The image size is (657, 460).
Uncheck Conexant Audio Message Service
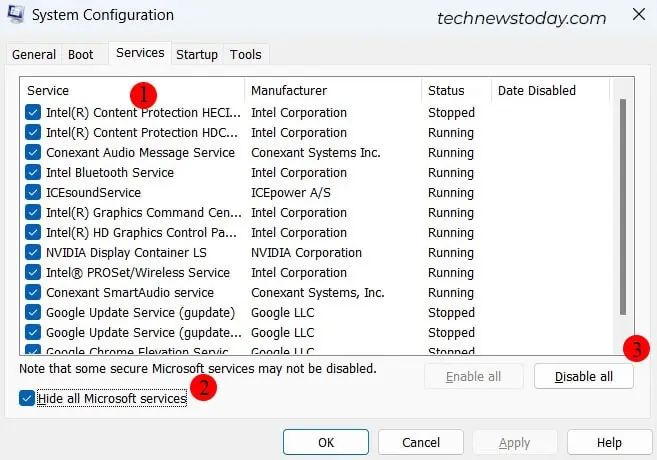click(x=33, y=152)
